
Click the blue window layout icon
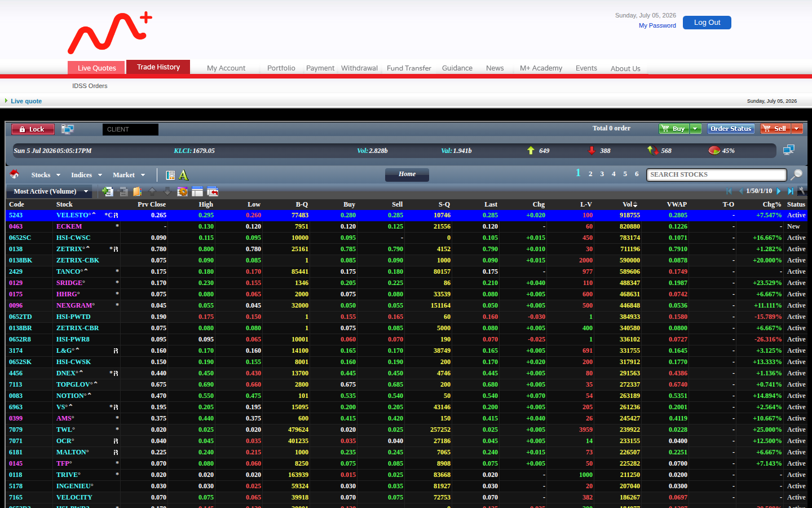(x=197, y=191)
